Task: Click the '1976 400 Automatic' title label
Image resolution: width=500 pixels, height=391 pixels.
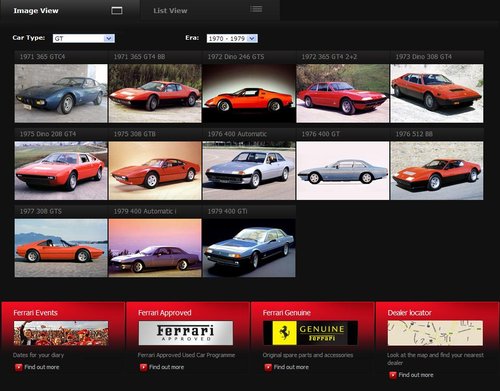Action: 237,134
